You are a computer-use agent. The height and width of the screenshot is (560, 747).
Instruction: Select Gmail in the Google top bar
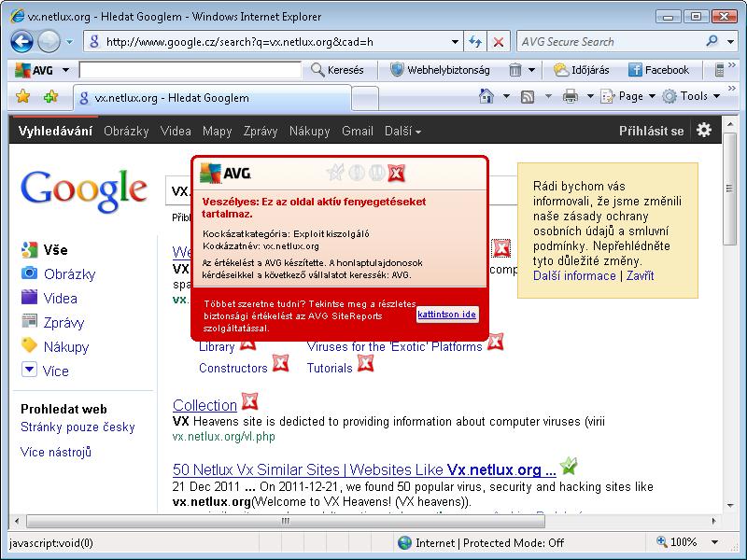point(358,131)
